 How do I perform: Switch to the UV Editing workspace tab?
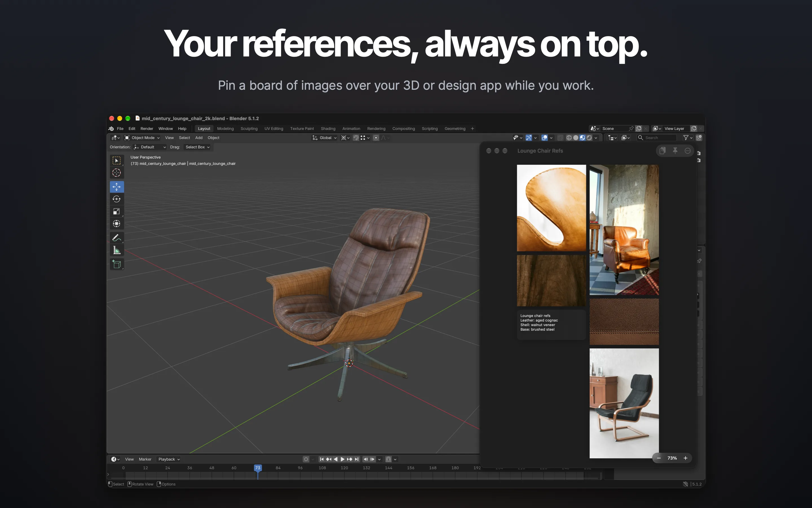tap(273, 129)
